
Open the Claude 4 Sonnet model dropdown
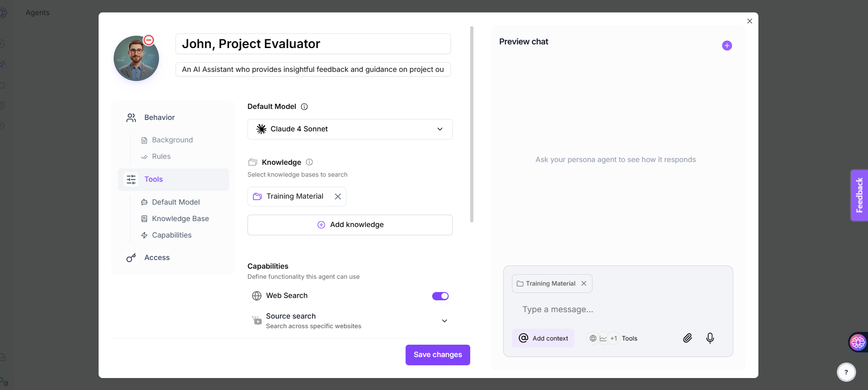350,129
